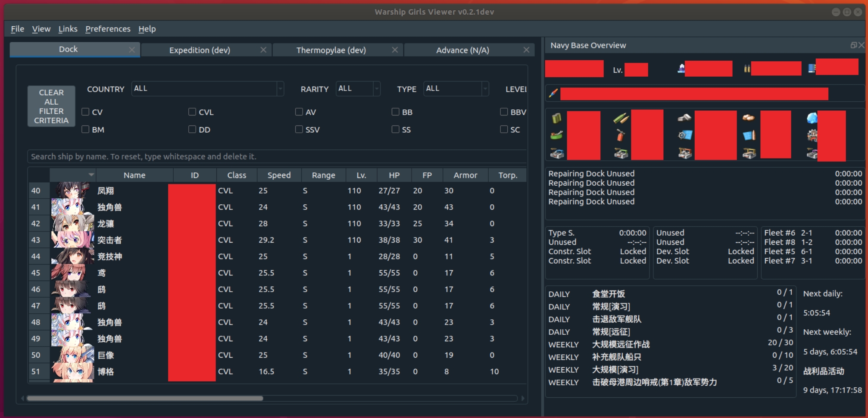868x418 pixels.
Task: Tick the BB filter checkbox
Action: (x=395, y=112)
